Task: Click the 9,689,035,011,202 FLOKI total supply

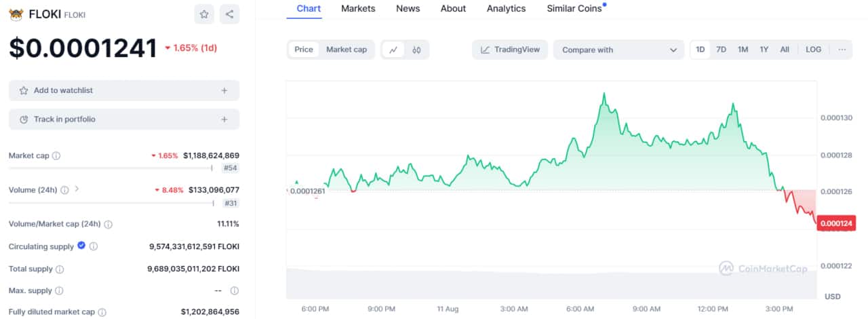Action: 193,269
